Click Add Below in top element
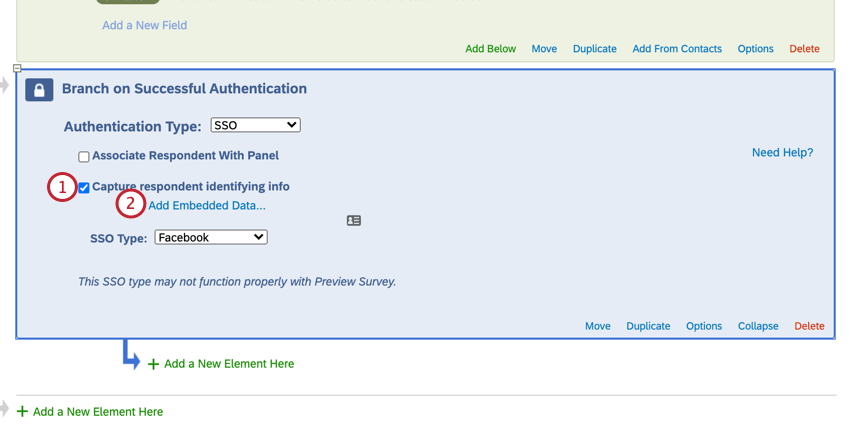The width and height of the screenshot is (850, 425). (490, 49)
